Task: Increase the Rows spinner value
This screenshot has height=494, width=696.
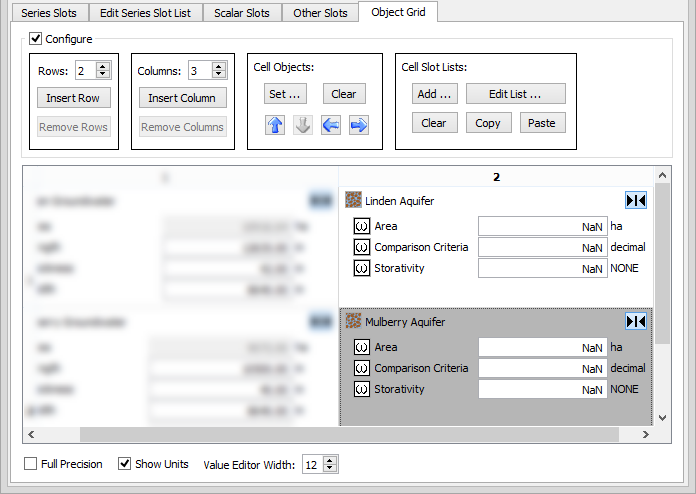Action: tap(104, 66)
